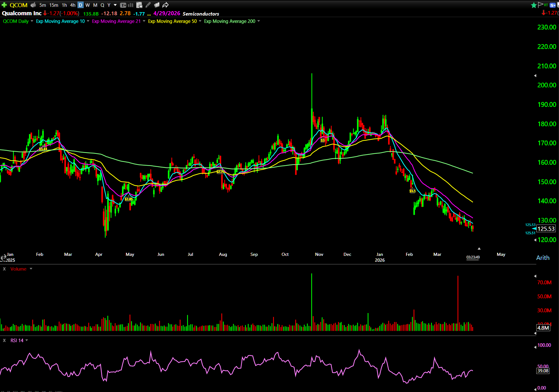Viewport: 559px width, 392px height.
Task: Click the 125.53 current price label
Action: pos(546,229)
